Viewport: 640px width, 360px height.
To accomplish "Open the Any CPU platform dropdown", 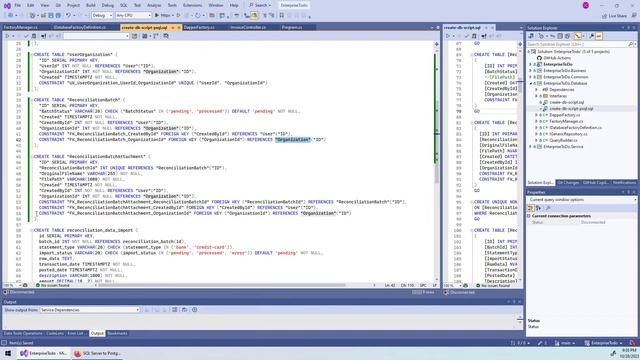I will [x=133, y=15].
